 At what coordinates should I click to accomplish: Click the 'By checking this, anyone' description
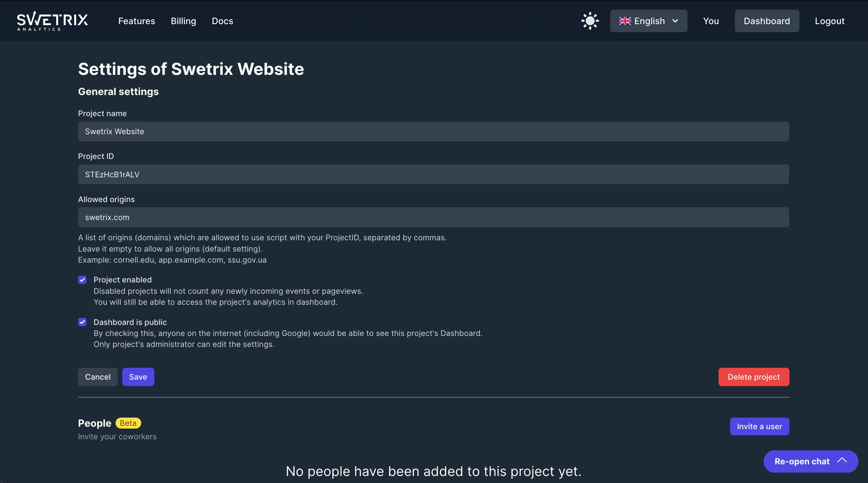click(x=288, y=333)
